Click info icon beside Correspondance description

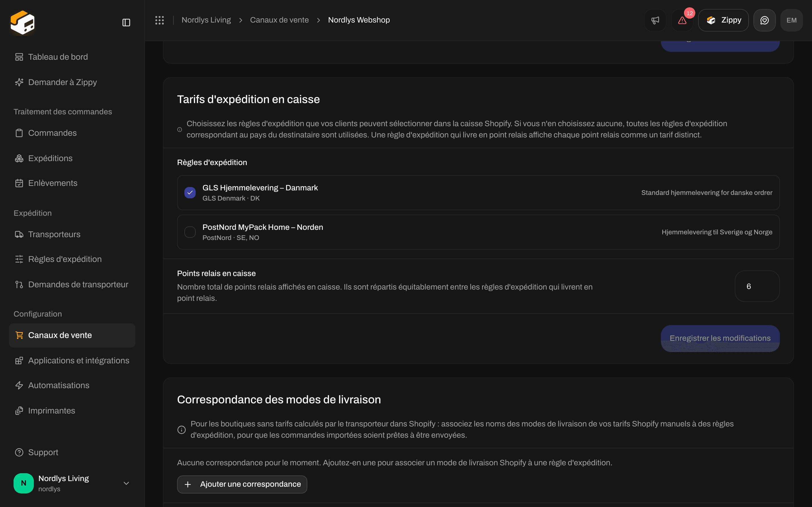pyautogui.click(x=182, y=430)
